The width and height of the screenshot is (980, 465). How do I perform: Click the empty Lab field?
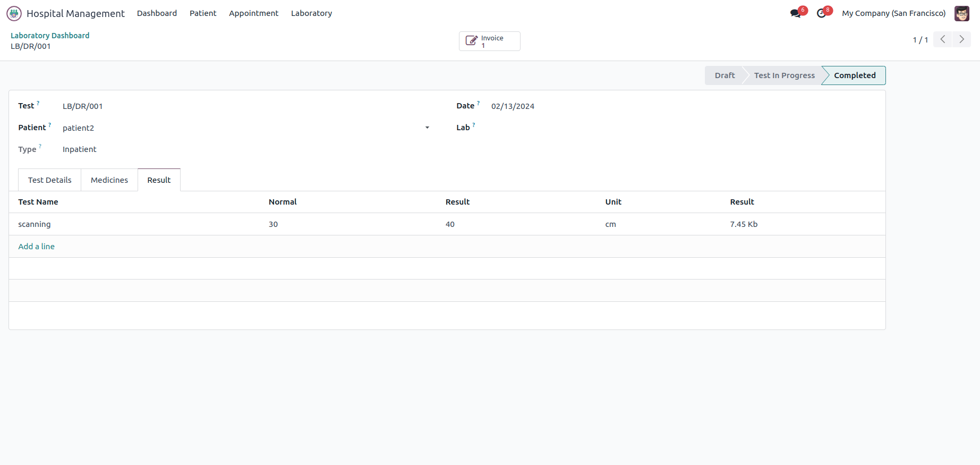click(683, 128)
